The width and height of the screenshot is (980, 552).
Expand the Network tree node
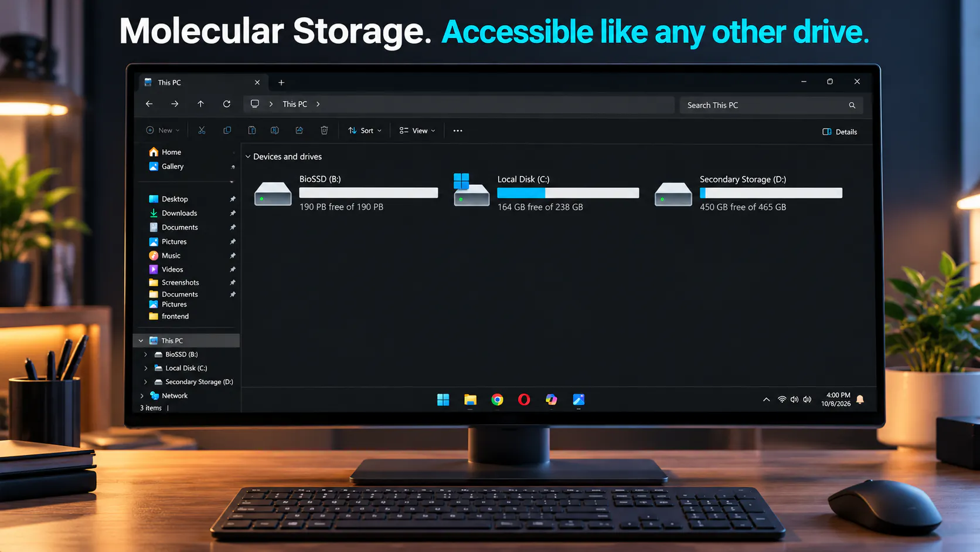pyautogui.click(x=142, y=396)
